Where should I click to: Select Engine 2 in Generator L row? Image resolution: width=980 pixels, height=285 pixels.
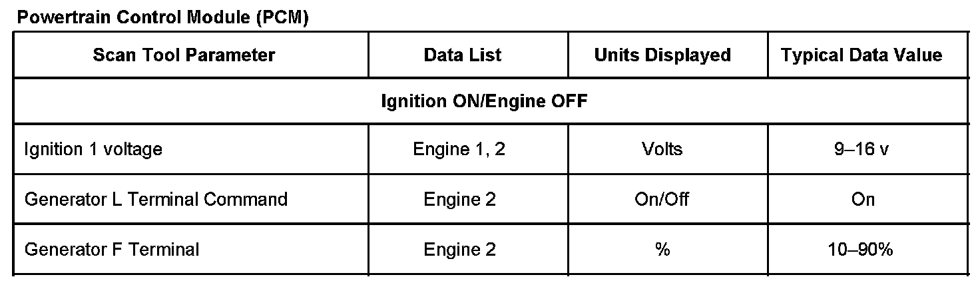pyautogui.click(x=459, y=199)
